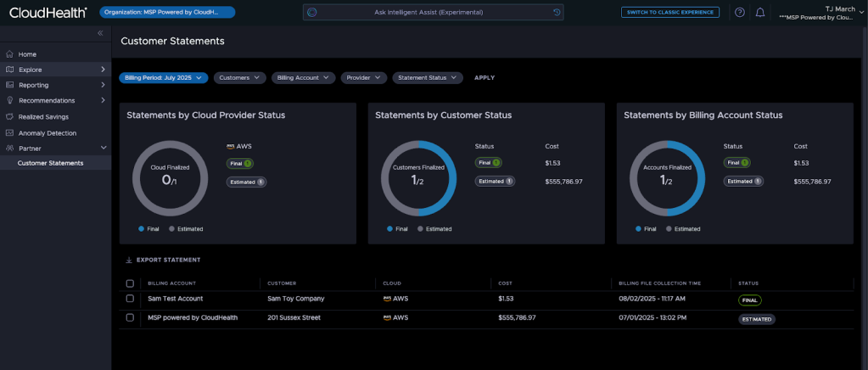Click AWS logo in MSP powered by CloudHealth row
Viewport: 868px width, 370px height.
tap(387, 318)
